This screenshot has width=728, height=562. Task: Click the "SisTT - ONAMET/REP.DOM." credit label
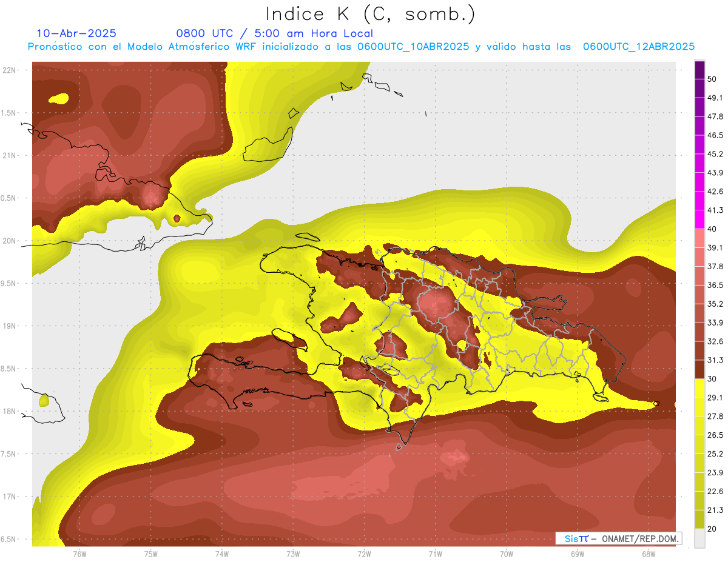point(618,538)
